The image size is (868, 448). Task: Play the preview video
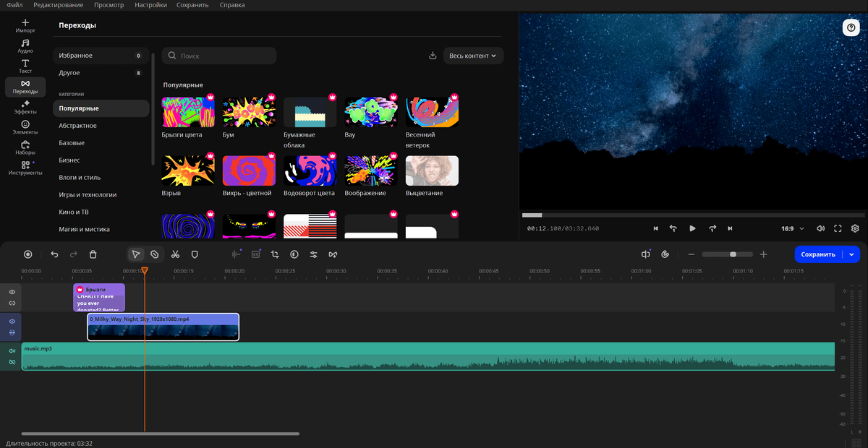click(x=692, y=228)
